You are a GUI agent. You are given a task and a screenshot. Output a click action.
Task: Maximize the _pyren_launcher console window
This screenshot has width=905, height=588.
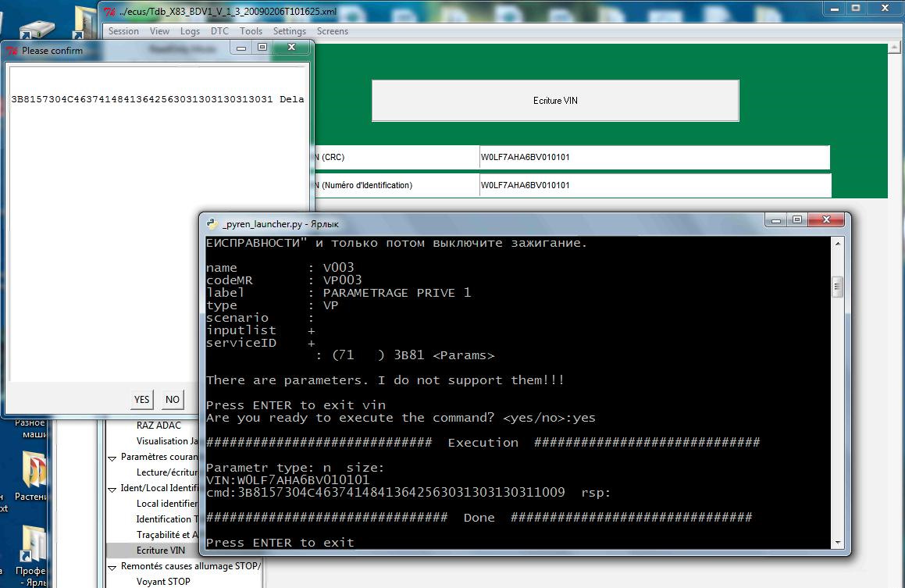[x=798, y=222]
